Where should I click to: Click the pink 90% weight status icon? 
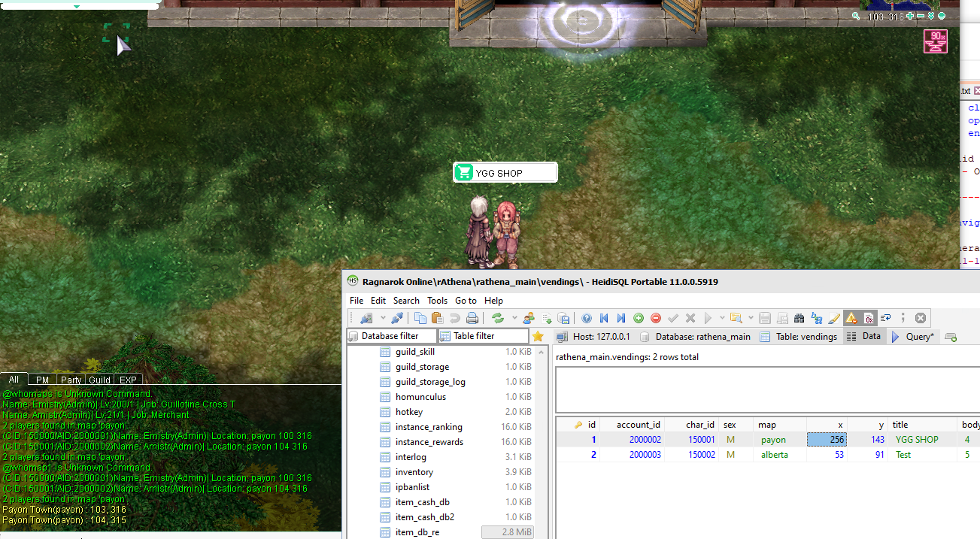936,41
